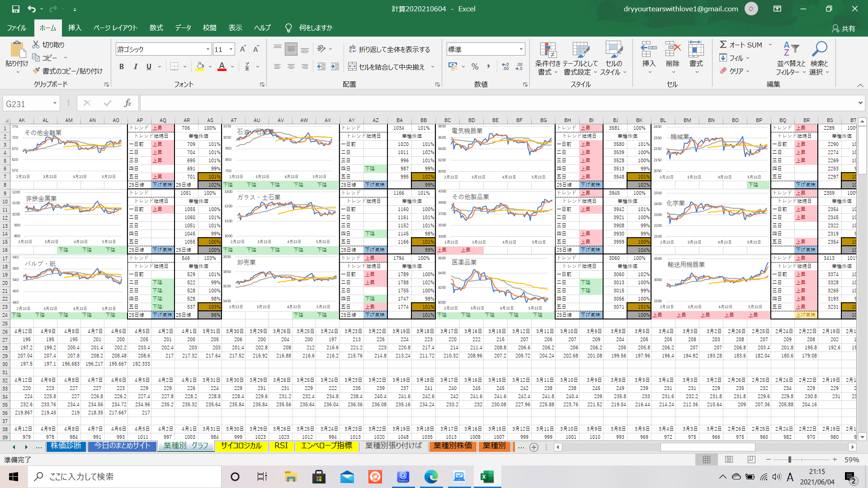The width and height of the screenshot is (868, 488).
Task: Click the Find and Select magnifier icon
Action: click(x=819, y=49)
